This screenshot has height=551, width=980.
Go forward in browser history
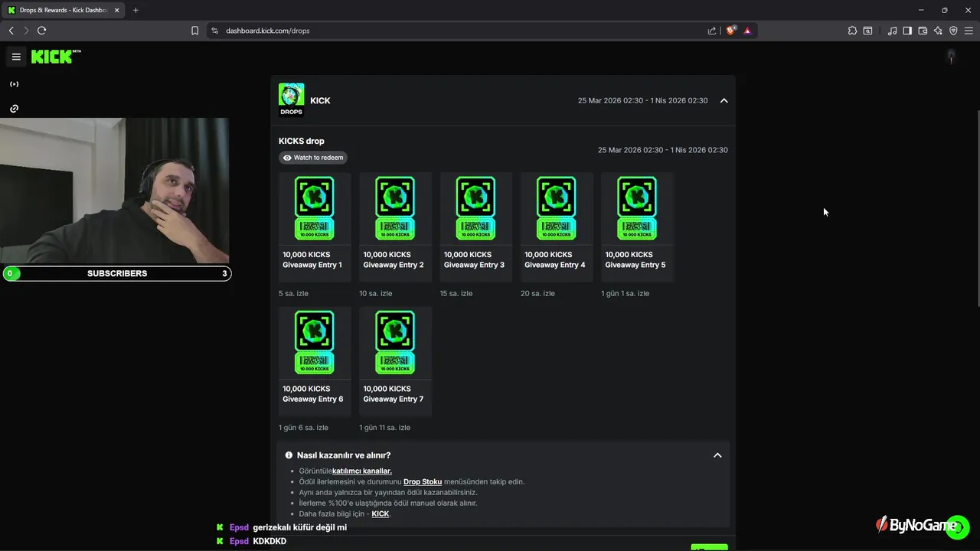(26, 31)
